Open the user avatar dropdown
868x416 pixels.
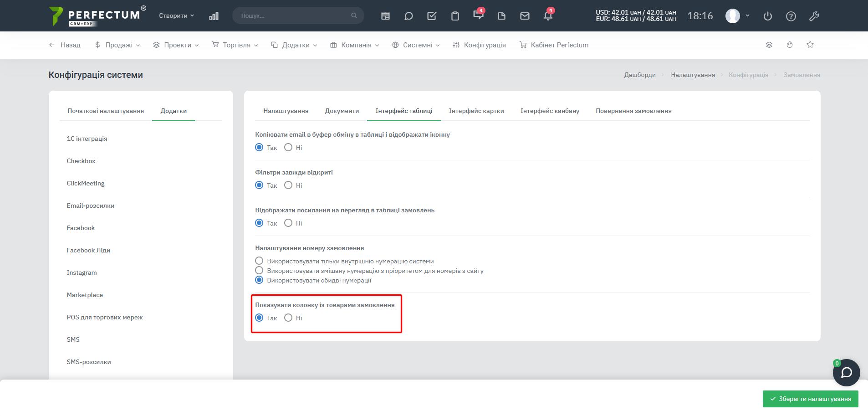click(737, 16)
